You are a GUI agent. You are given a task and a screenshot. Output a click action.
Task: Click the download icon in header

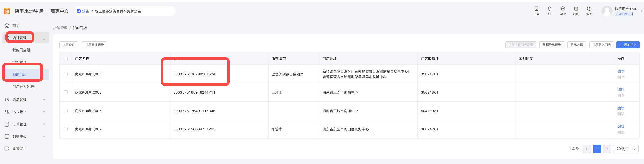click(536, 9)
